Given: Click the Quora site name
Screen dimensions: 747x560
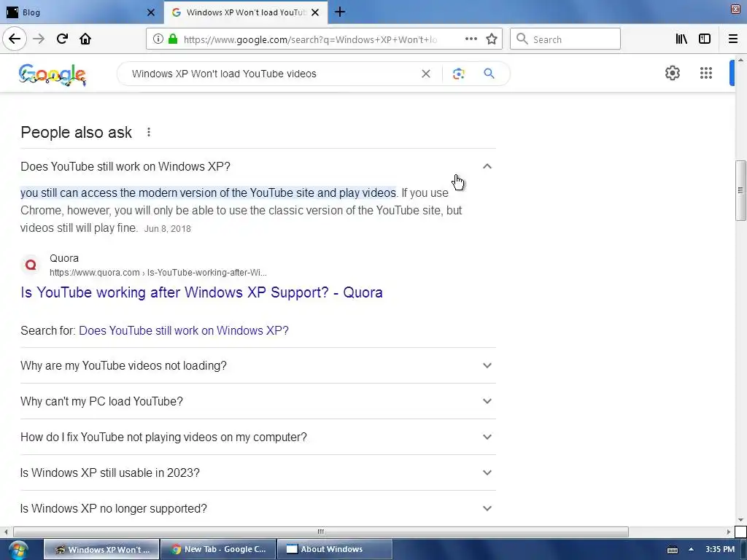Looking at the screenshot, I should (64, 258).
